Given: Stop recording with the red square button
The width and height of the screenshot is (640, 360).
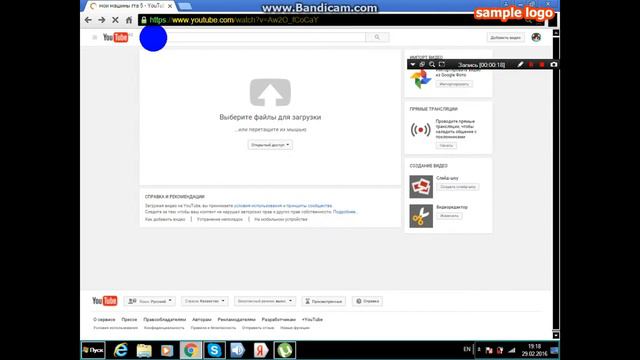Looking at the screenshot, I should click(542, 64).
